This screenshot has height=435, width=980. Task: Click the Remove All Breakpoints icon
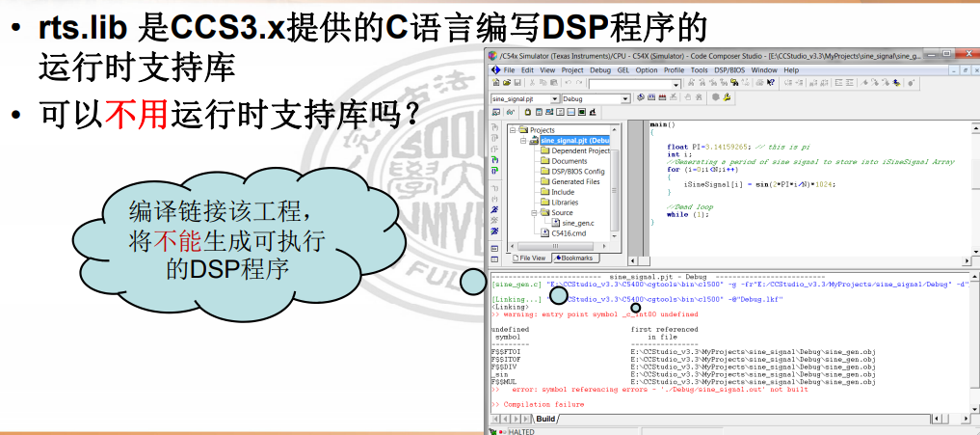(x=699, y=97)
